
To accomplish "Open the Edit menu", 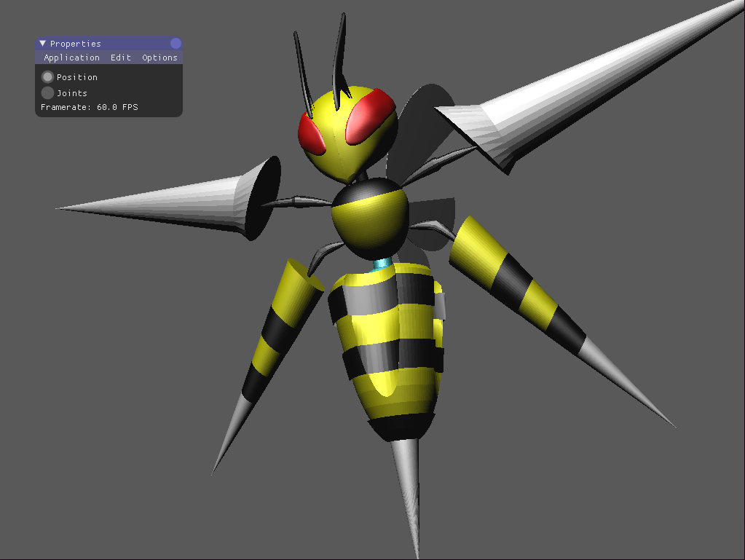I will [x=121, y=58].
